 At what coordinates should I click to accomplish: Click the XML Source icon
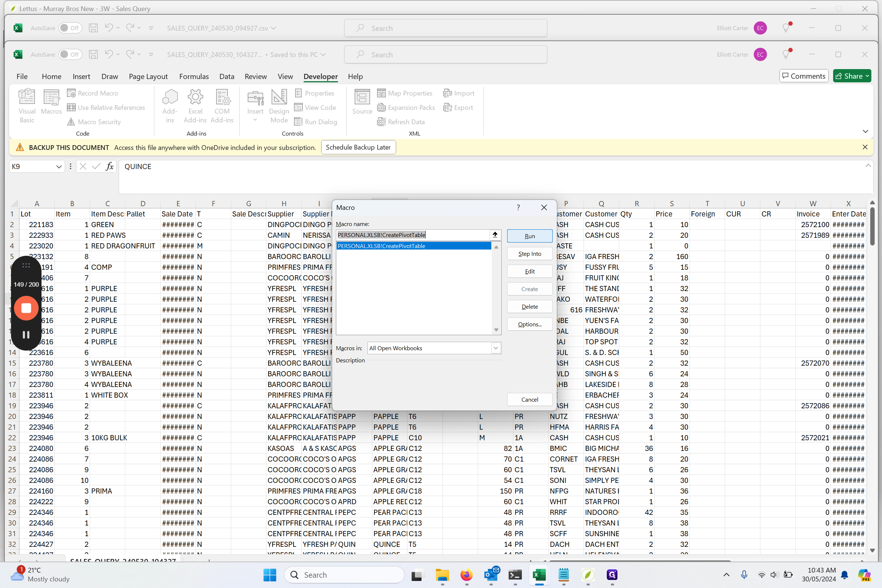pyautogui.click(x=362, y=97)
